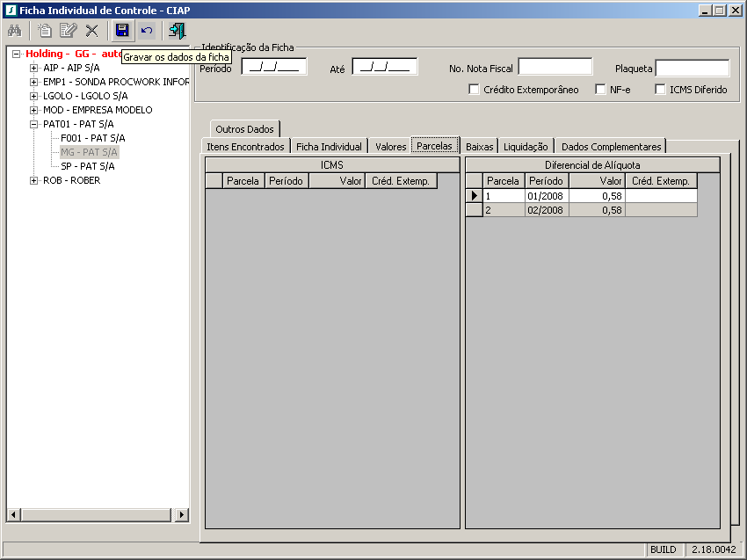Save the ficha with the floppy disk icon
The image size is (747, 560).
pyautogui.click(x=122, y=31)
